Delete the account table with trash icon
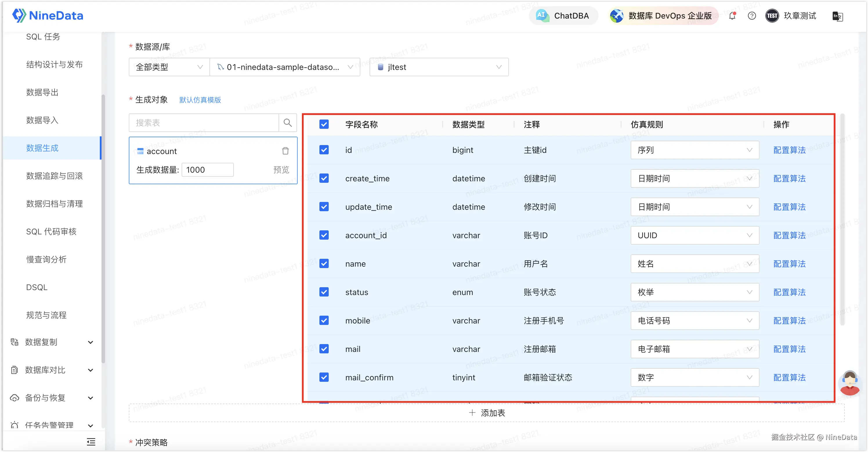This screenshot has height=452, width=868. click(x=285, y=151)
